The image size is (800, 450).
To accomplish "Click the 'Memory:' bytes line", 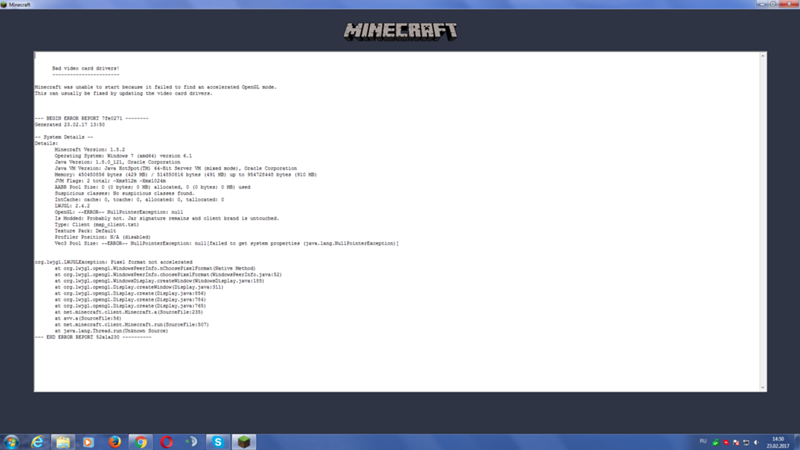I will pos(186,174).
